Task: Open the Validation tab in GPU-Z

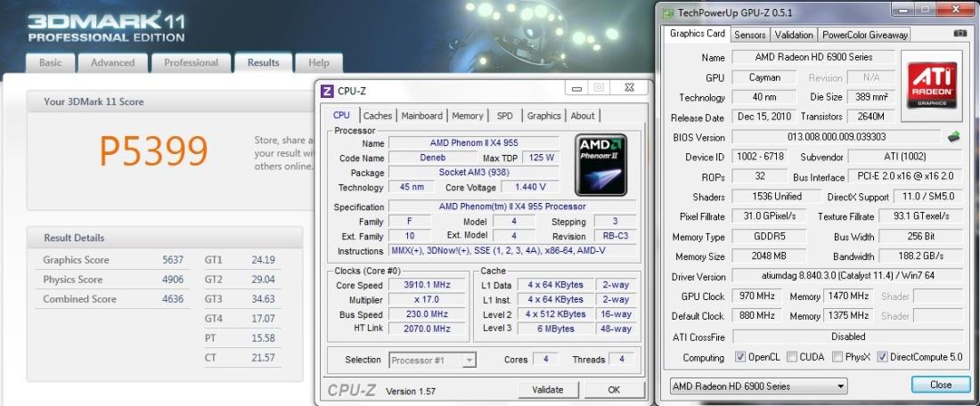Action: coord(794,35)
